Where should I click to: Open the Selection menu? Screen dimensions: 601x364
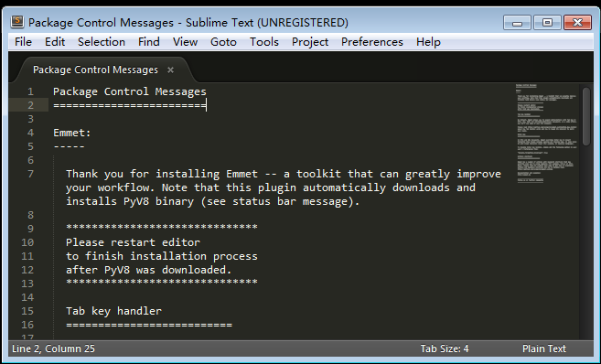pos(102,42)
